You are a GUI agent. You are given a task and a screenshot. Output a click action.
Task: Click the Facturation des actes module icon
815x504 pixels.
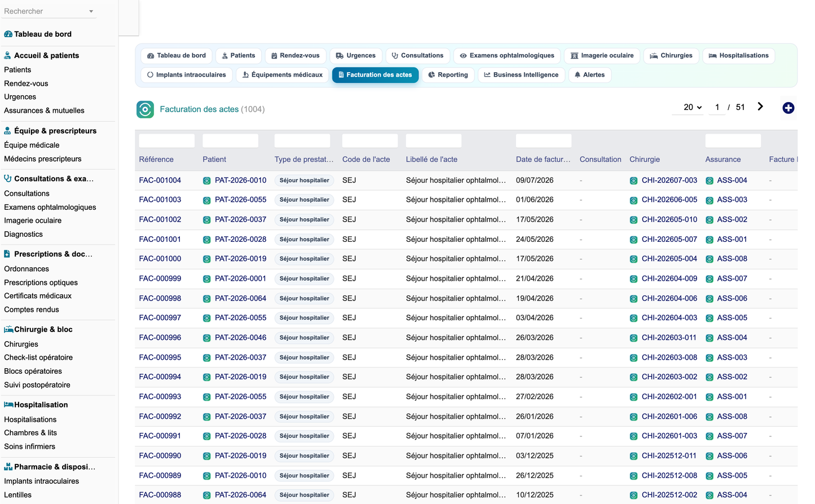145,109
